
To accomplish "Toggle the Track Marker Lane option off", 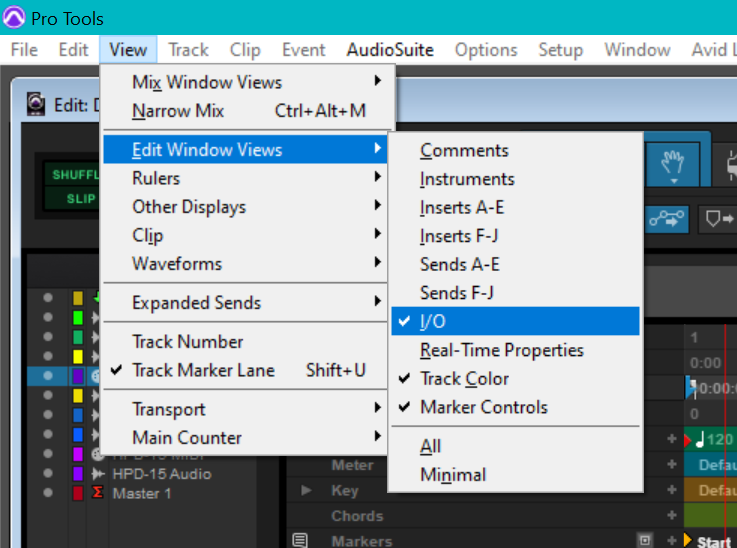I will (x=203, y=370).
